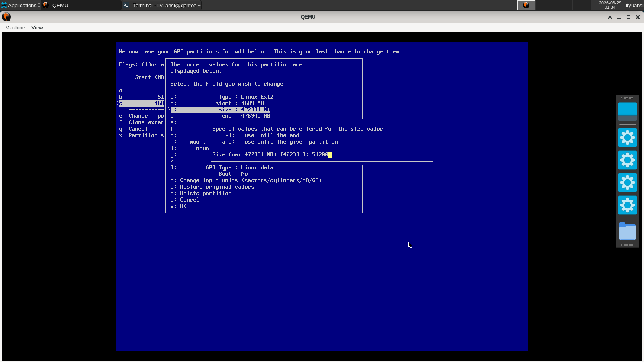Viewport: 644px width, 362px height.
Task: Click the 'type : Linux Ext2' row
Action: pos(222,97)
